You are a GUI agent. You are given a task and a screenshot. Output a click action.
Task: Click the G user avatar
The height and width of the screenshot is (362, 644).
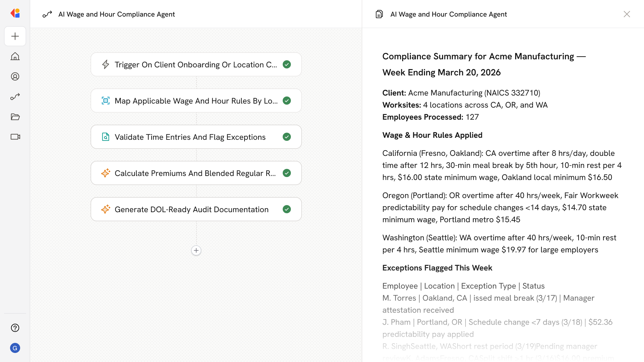(x=15, y=348)
